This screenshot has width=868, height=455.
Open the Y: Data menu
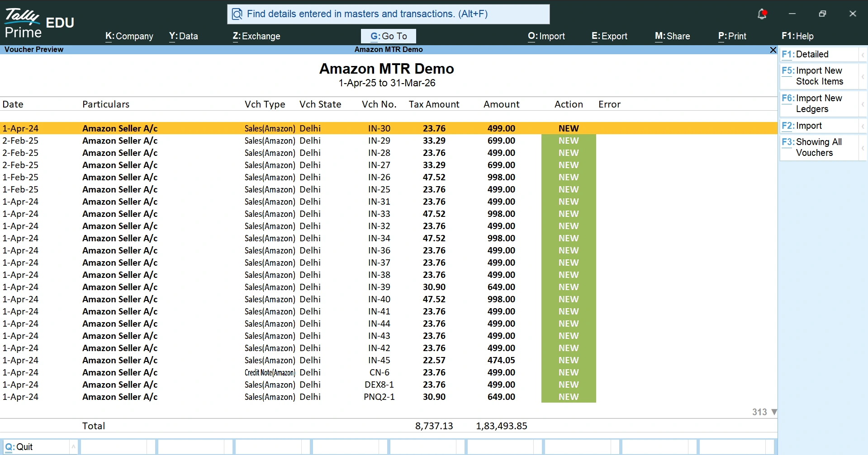pyautogui.click(x=183, y=36)
